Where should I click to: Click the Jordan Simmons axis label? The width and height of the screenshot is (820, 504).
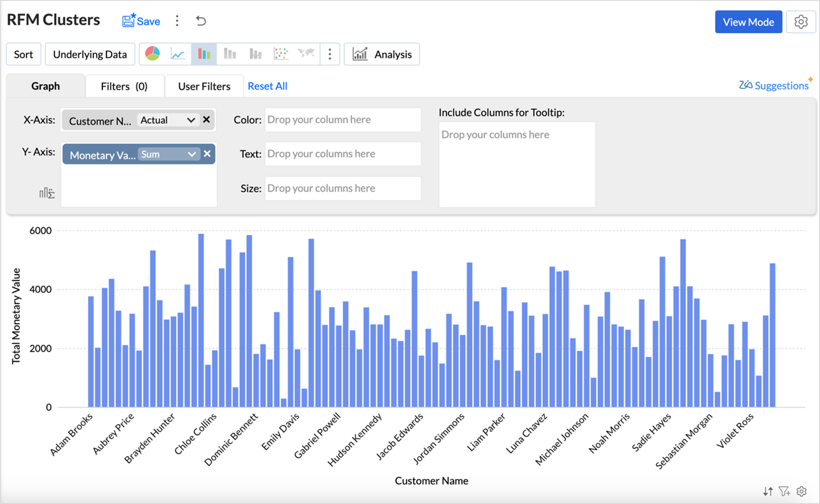438,440
